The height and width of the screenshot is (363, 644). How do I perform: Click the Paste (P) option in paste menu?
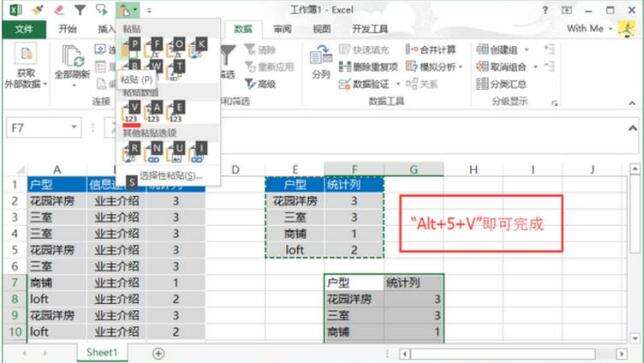[130, 48]
